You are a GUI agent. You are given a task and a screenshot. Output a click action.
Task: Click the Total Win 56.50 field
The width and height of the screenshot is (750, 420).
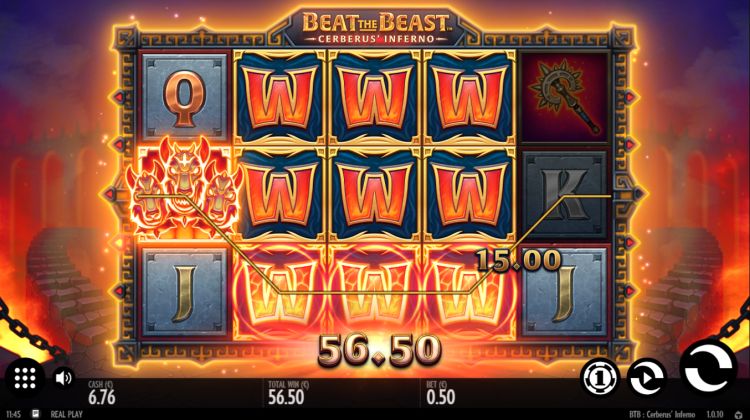(287, 392)
